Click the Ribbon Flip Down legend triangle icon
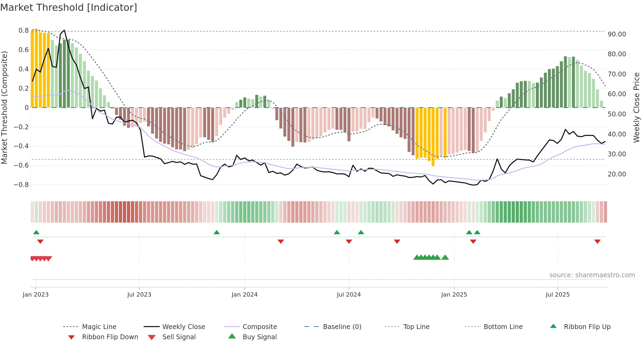644x362 pixels. click(x=71, y=337)
